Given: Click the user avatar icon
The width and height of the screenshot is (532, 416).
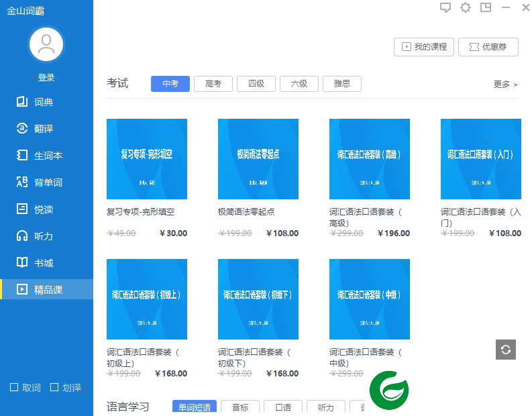Looking at the screenshot, I should [46, 44].
